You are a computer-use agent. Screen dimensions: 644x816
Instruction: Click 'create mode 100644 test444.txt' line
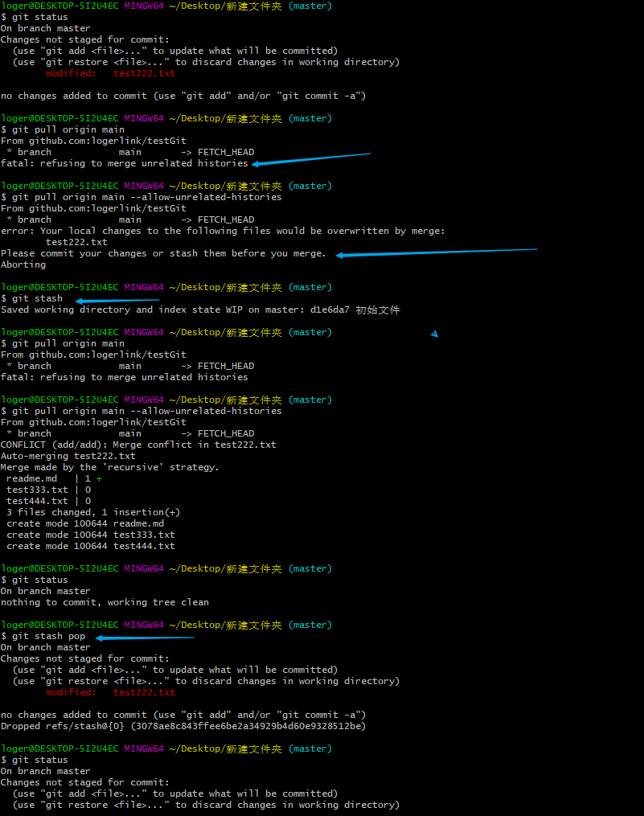pyautogui.click(x=91, y=546)
